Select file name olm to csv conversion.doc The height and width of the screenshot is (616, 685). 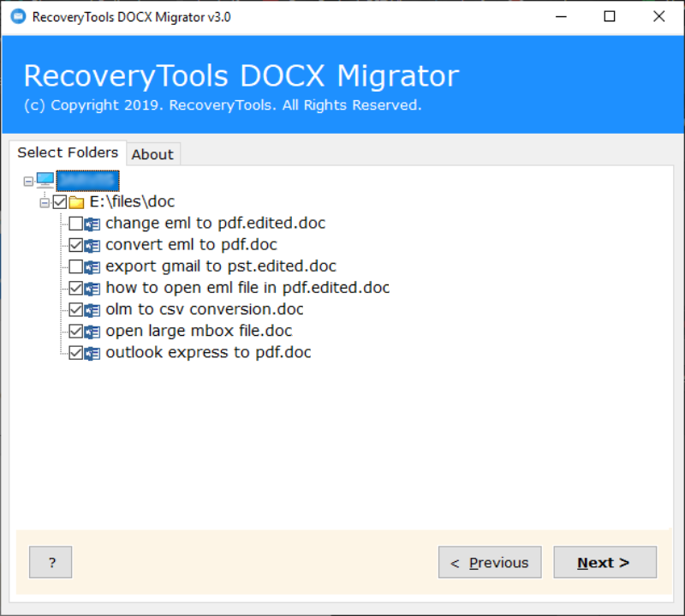205,309
